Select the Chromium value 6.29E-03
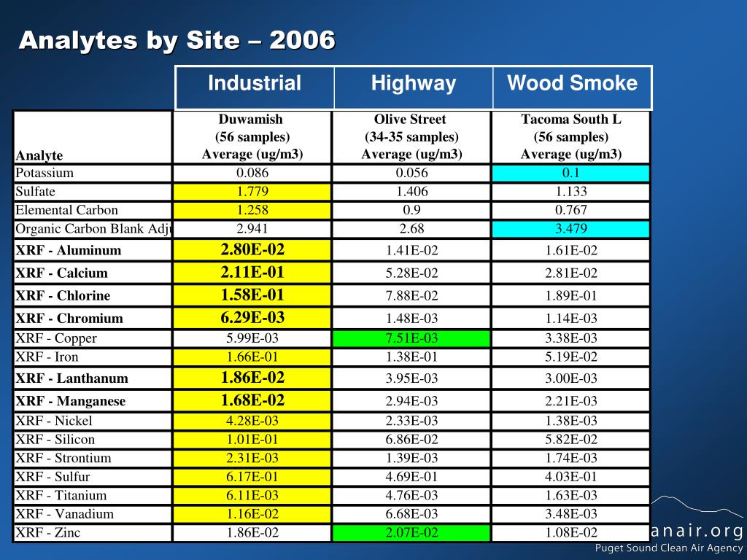This screenshot has height=560, width=747. tap(252, 318)
